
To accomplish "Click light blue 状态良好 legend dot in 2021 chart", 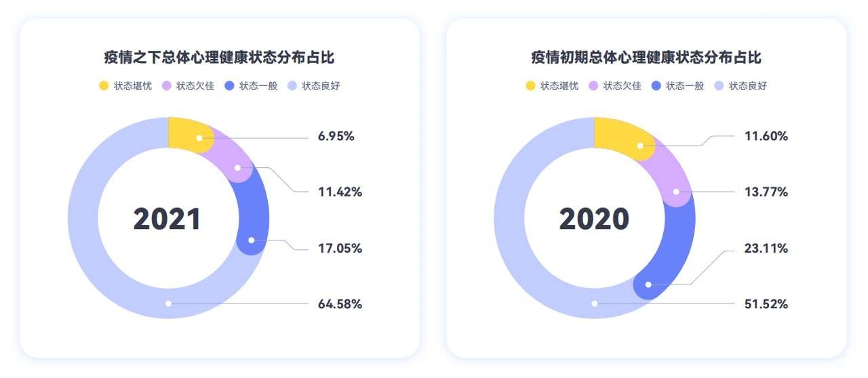I will tap(292, 86).
